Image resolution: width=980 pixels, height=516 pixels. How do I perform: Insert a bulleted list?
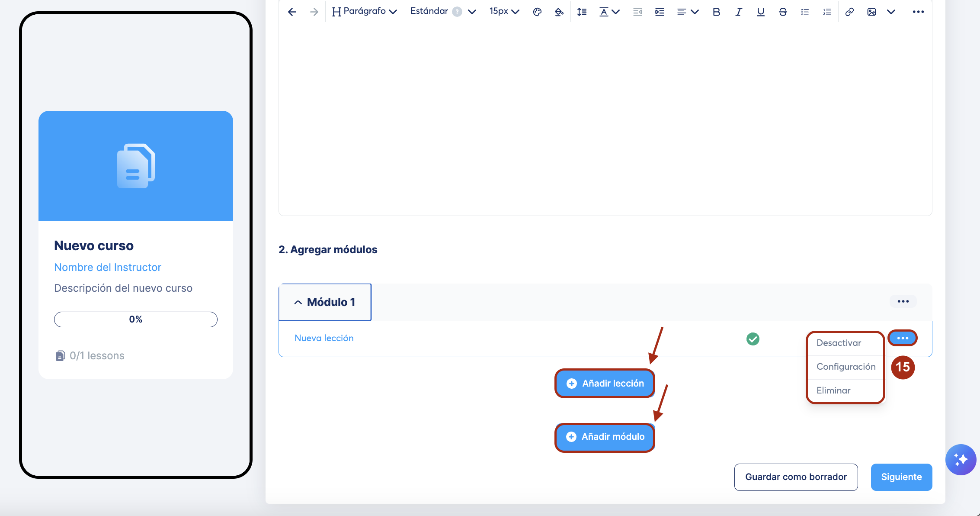(805, 12)
